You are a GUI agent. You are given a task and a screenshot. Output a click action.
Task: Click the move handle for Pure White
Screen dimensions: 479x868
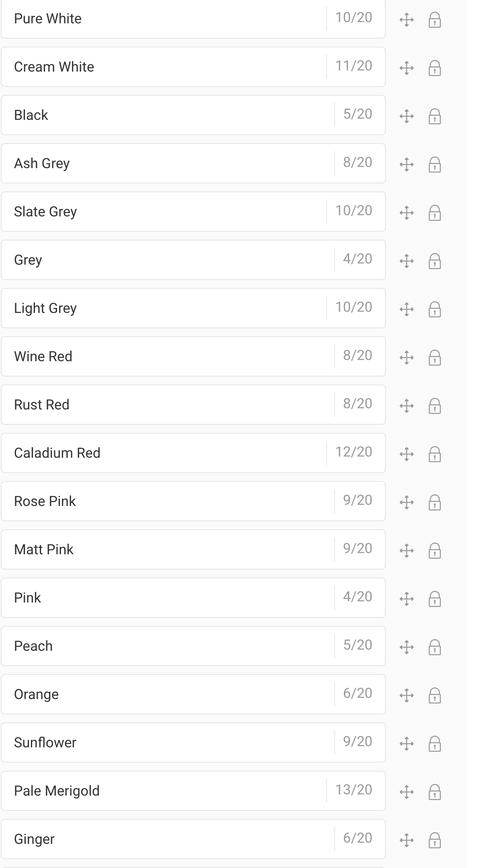(407, 20)
